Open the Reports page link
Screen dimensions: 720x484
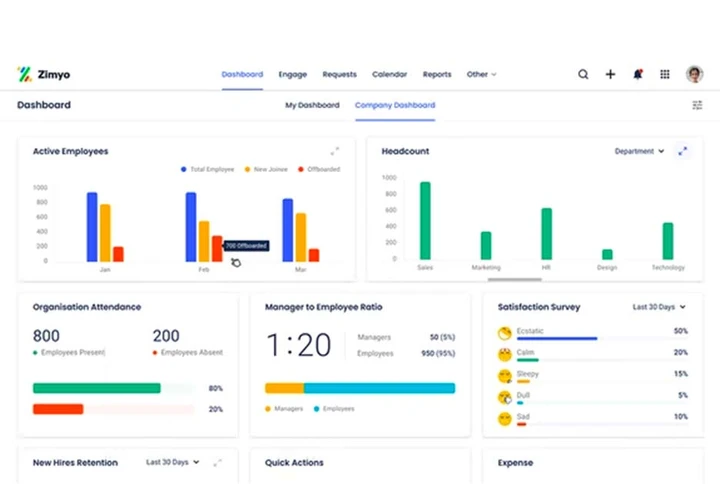(x=437, y=74)
